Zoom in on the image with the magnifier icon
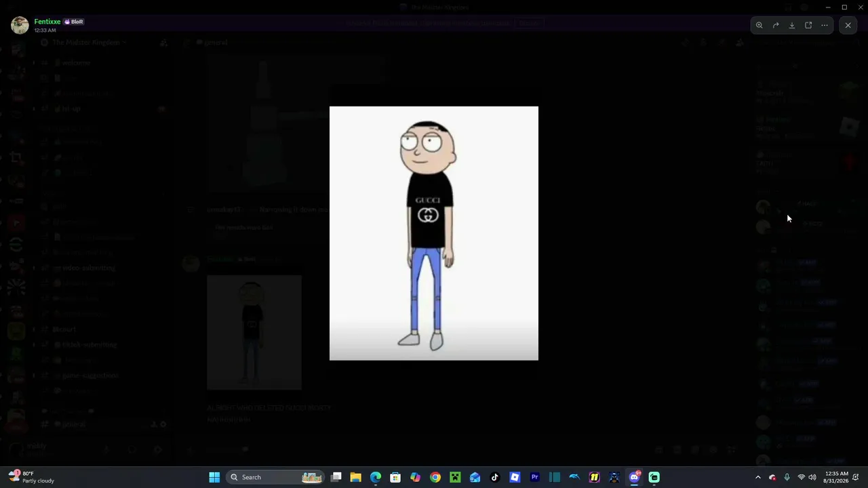Viewport: 868px width, 488px height. pyautogui.click(x=759, y=26)
